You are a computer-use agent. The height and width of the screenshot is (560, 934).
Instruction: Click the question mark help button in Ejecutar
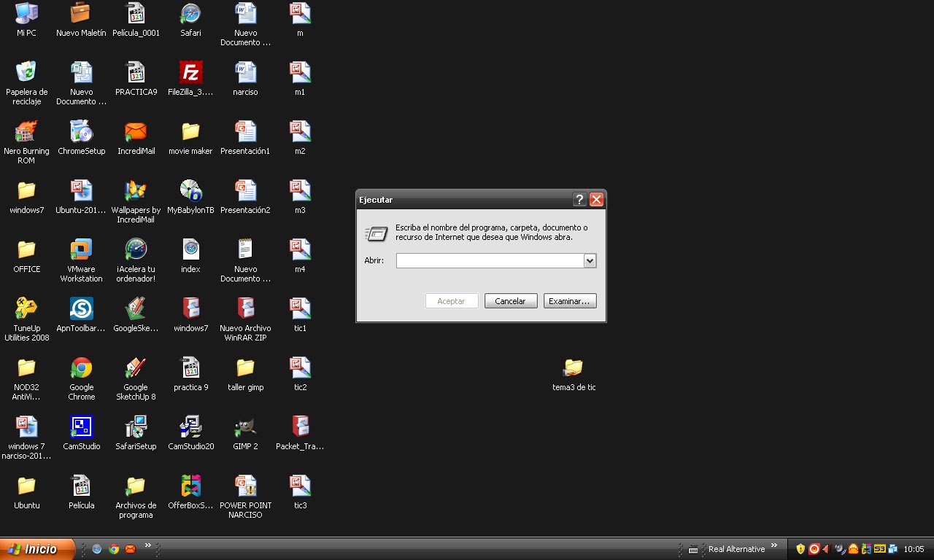tap(579, 200)
